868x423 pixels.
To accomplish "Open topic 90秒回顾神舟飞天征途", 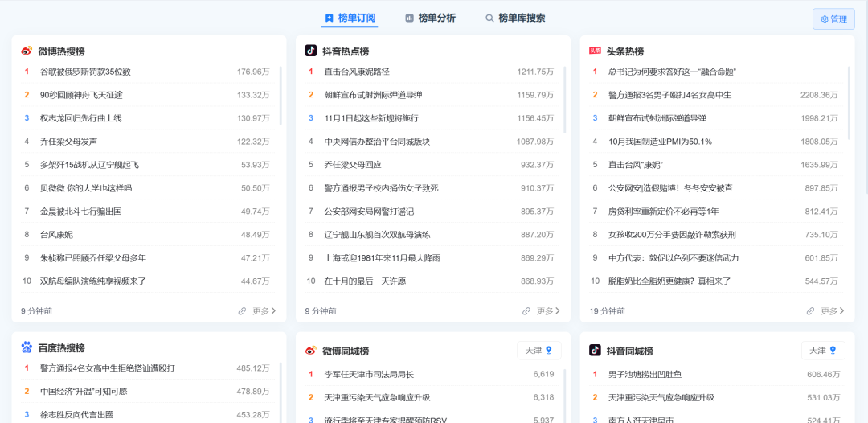I will tap(81, 95).
